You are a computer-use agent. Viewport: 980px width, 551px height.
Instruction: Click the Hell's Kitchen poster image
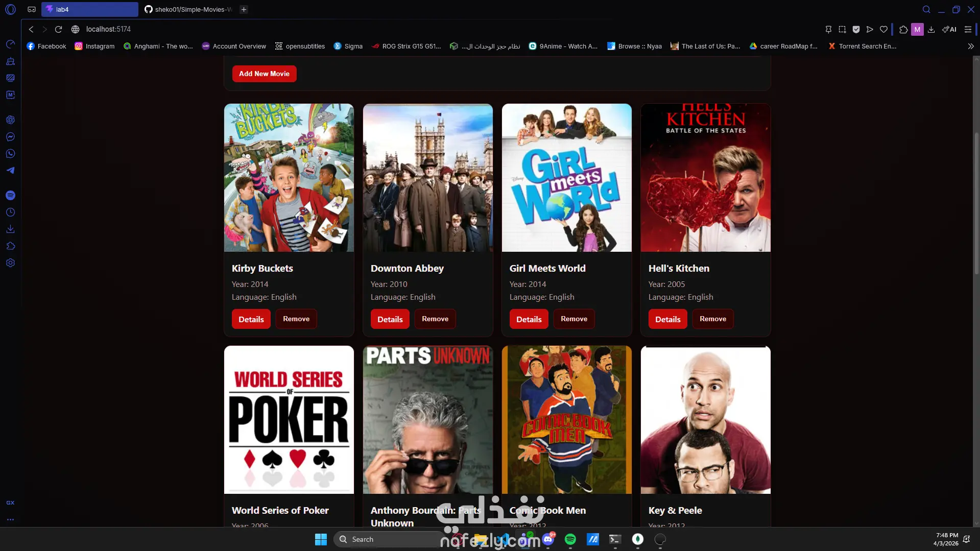pos(706,178)
